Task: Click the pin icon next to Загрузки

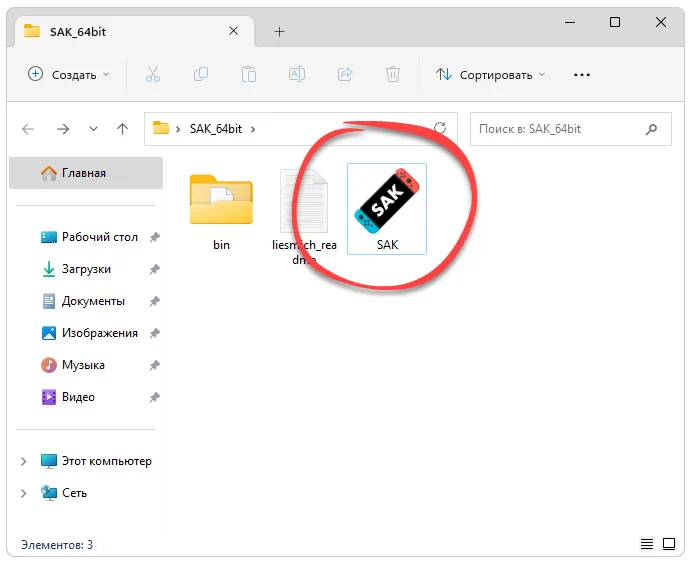Action: tap(154, 269)
